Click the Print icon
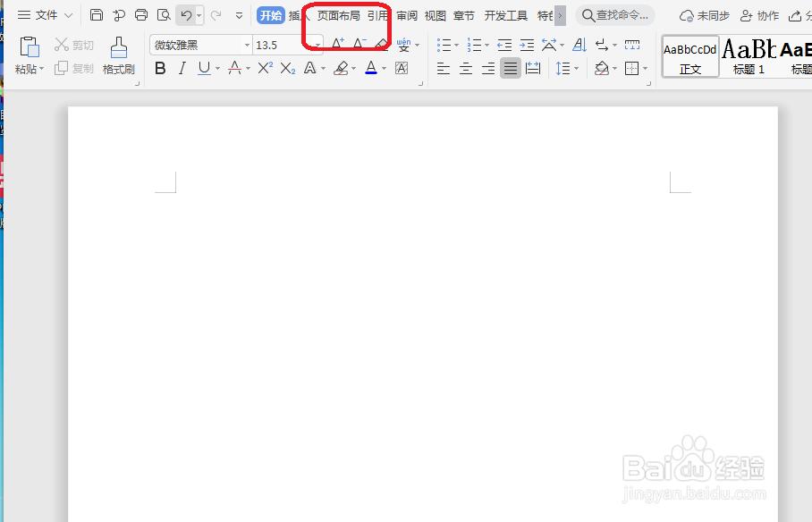 click(x=141, y=15)
